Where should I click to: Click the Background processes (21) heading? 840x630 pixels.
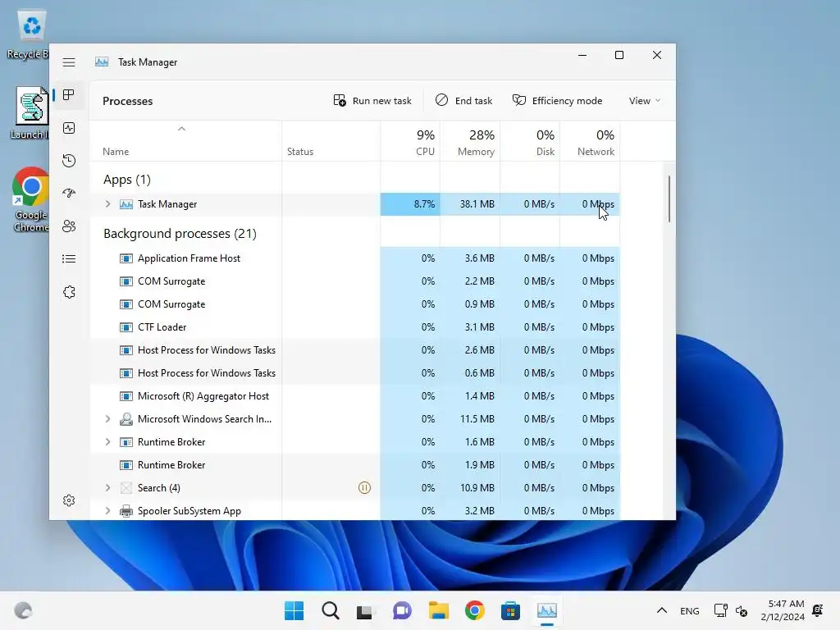(x=180, y=234)
